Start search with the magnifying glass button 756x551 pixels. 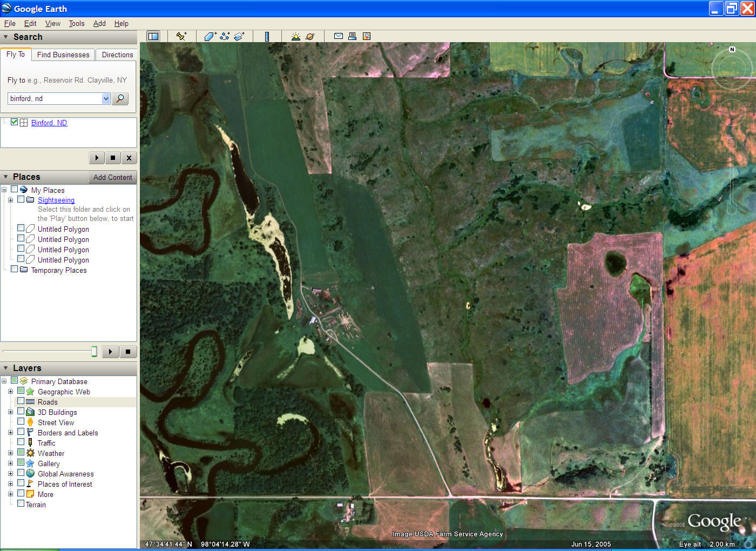point(120,98)
